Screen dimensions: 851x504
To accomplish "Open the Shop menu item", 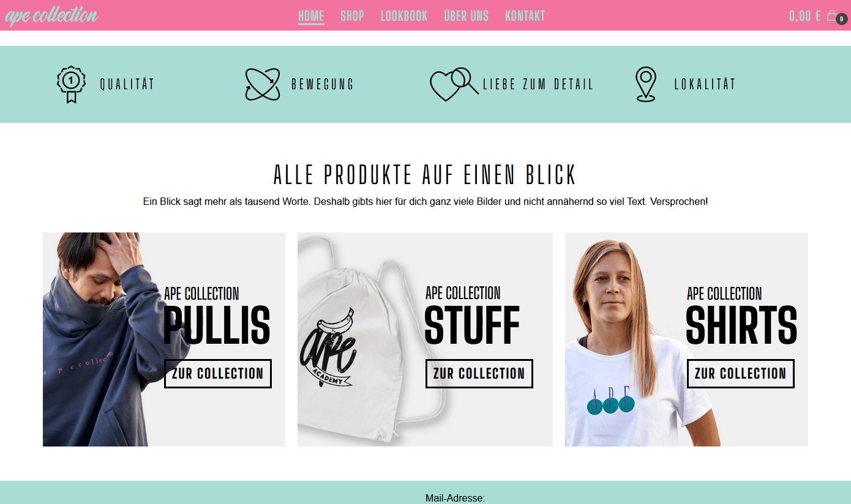I will coord(352,16).
